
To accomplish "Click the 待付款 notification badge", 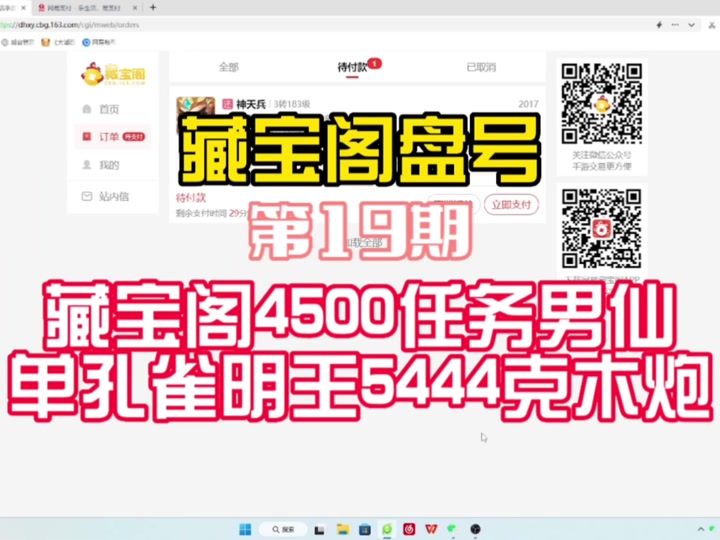I will click(375, 63).
